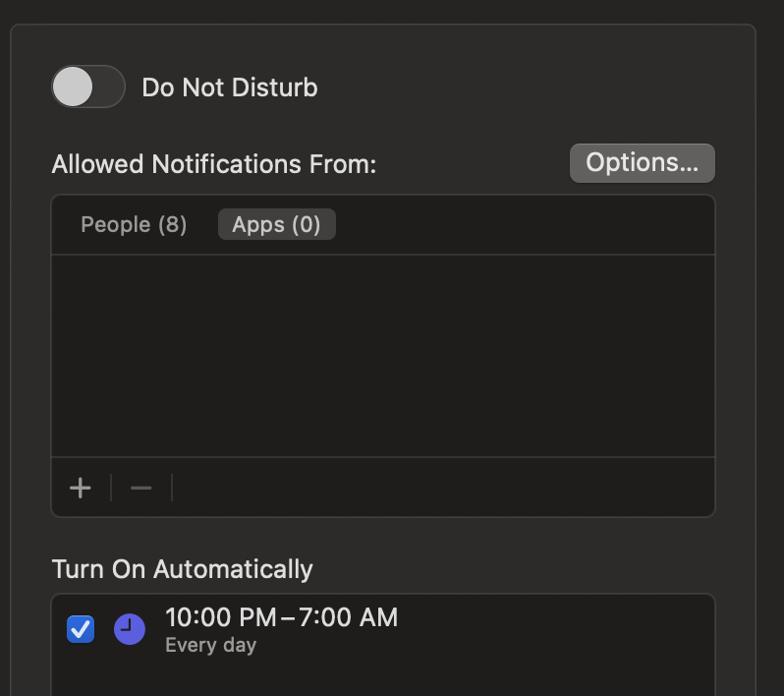
Task: Click the minus remove button
Action: (x=141, y=488)
